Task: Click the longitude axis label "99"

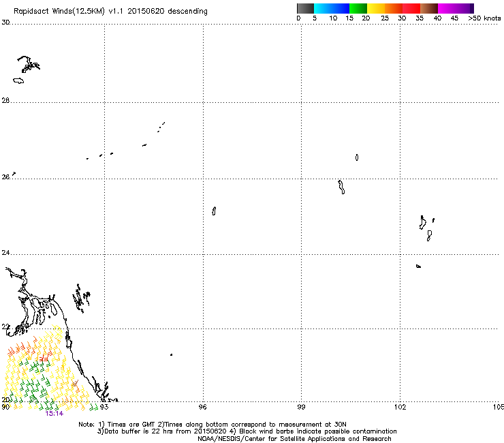Action: click(x=301, y=407)
